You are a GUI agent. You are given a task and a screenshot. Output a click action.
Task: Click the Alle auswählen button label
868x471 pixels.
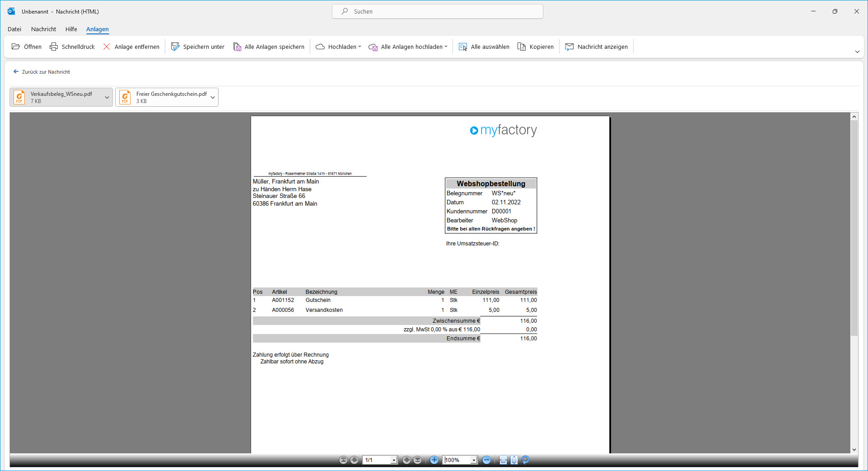pyautogui.click(x=490, y=47)
